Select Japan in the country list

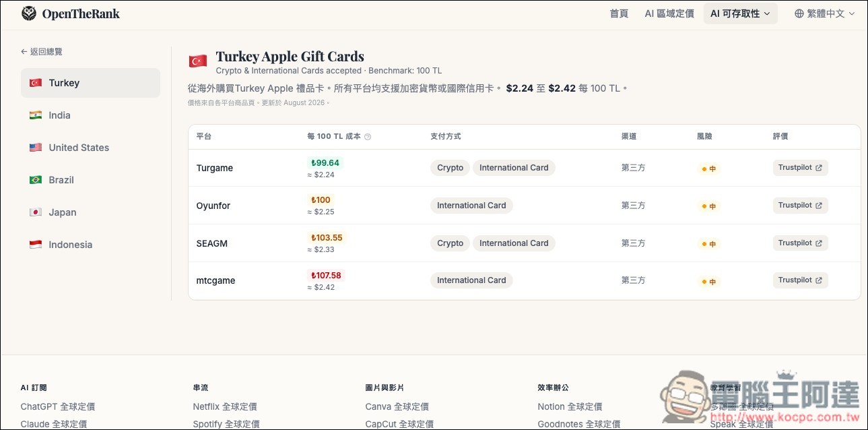[x=90, y=212]
